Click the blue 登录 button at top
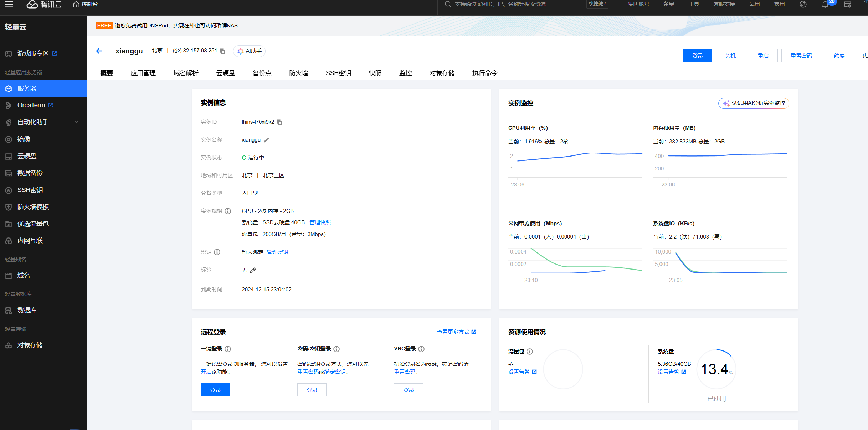This screenshot has height=430, width=868. point(697,56)
